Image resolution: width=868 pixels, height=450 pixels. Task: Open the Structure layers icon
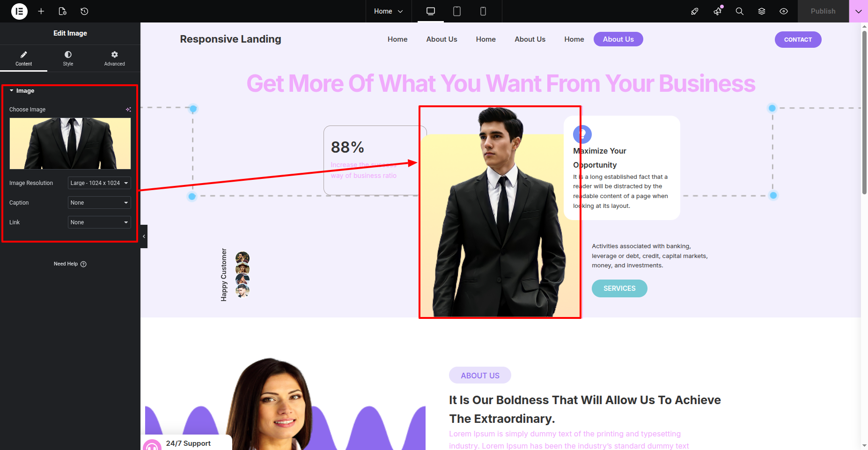pyautogui.click(x=762, y=11)
